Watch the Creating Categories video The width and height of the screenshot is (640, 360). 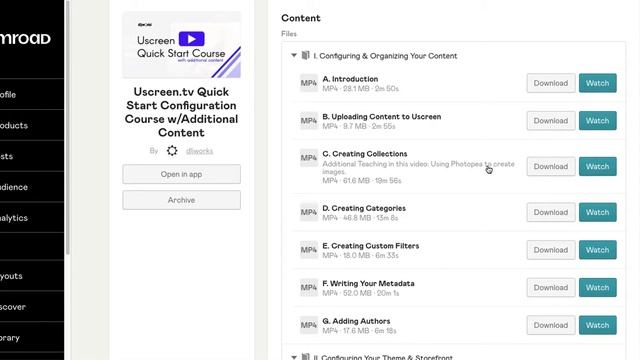pyautogui.click(x=598, y=212)
